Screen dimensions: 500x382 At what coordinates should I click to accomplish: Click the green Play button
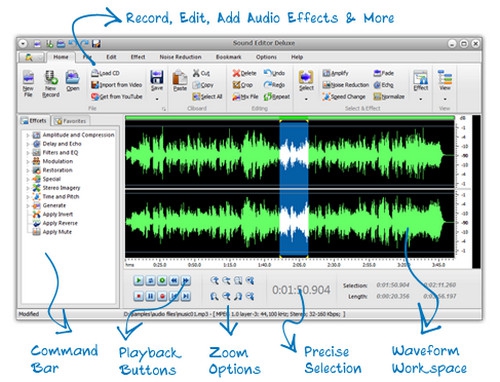pos(138,280)
